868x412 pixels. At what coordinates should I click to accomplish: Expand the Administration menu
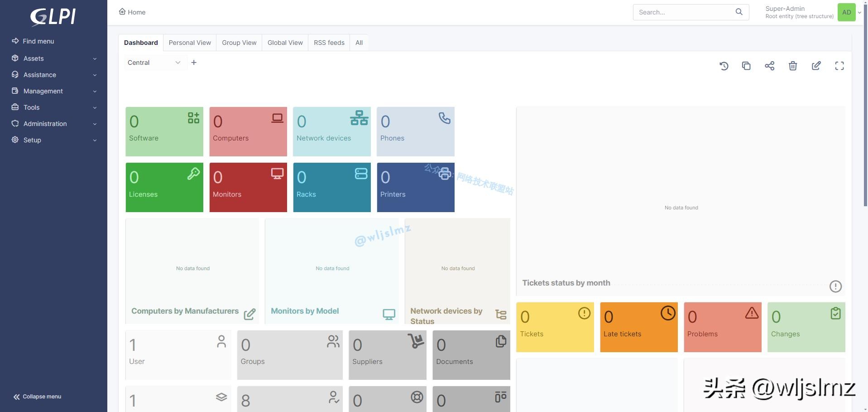coord(53,124)
